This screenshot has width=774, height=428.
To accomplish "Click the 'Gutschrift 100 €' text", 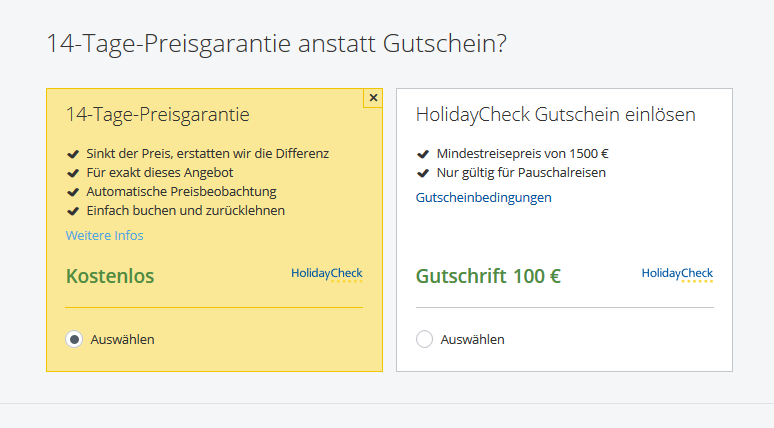I will click(x=488, y=276).
